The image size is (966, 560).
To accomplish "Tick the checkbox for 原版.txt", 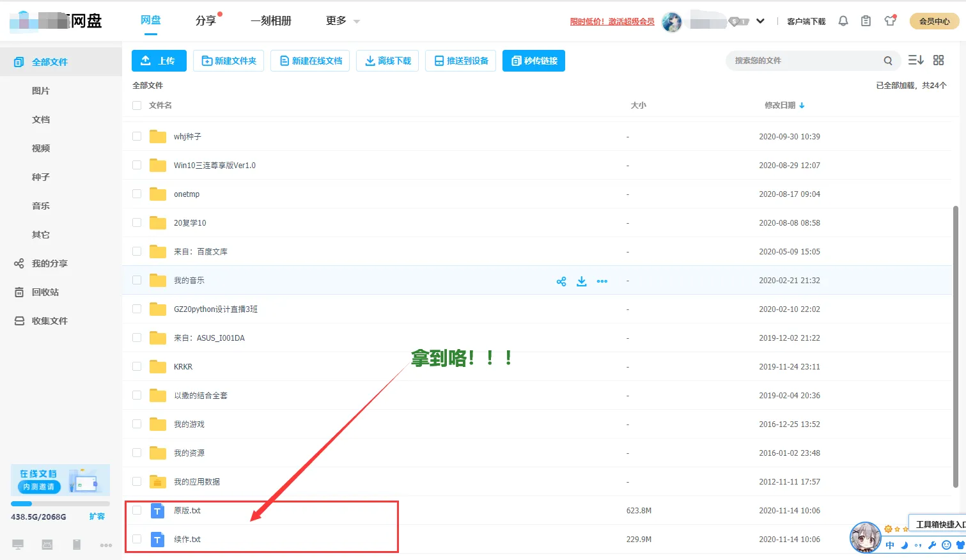I will click(137, 510).
